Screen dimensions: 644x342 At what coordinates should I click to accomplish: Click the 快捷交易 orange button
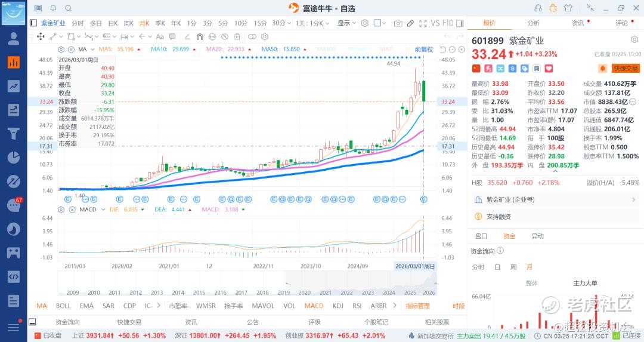pyautogui.click(x=626, y=68)
